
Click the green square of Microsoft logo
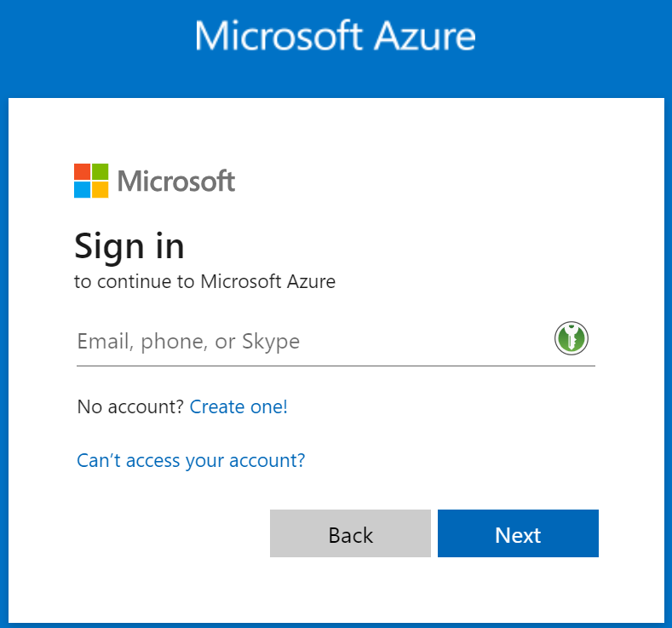[x=101, y=171]
